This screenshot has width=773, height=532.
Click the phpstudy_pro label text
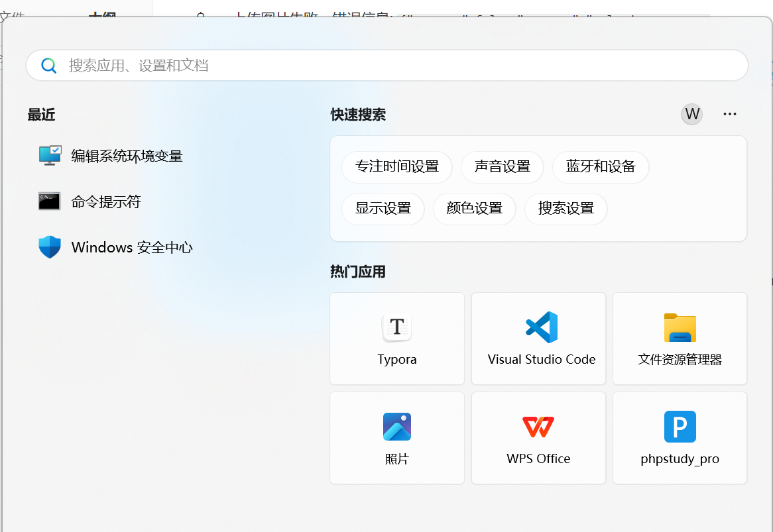[x=680, y=459]
